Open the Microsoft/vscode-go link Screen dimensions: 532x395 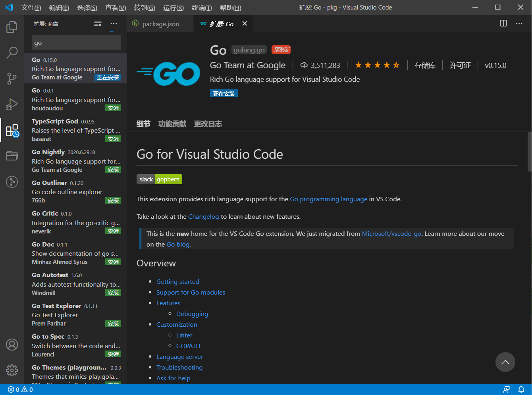pyautogui.click(x=391, y=233)
